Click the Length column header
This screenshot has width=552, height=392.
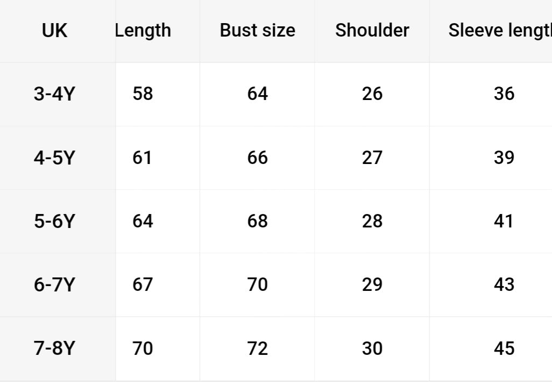point(143,31)
